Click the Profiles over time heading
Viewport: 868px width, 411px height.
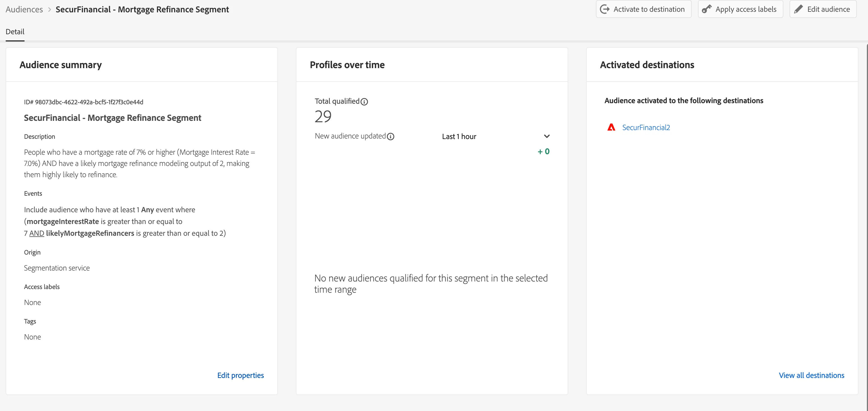[347, 65]
